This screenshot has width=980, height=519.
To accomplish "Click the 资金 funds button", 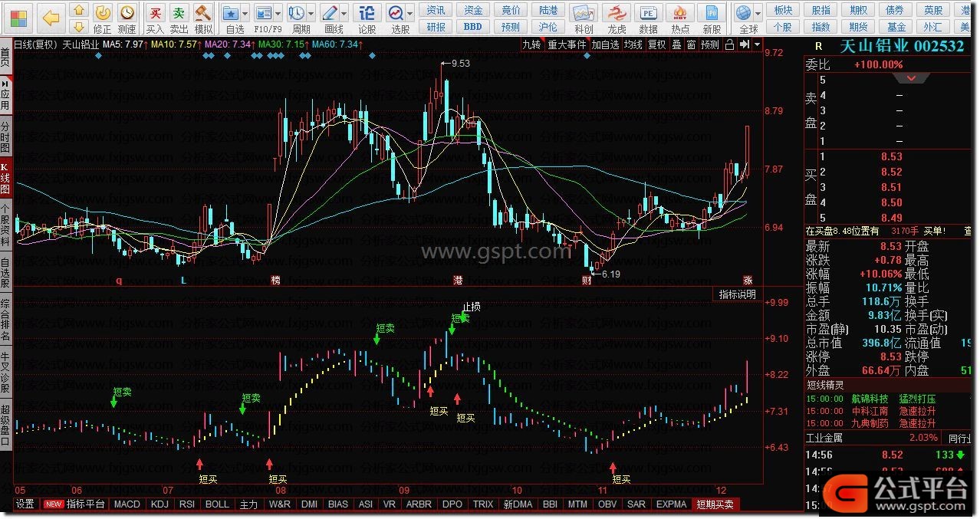I will pyautogui.click(x=474, y=10).
